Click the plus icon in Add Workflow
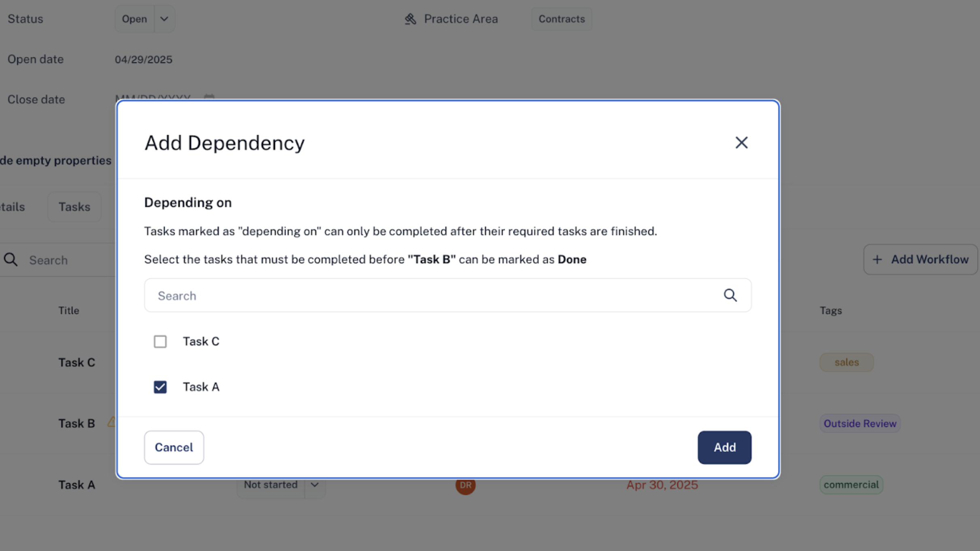 [x=877, y=259]
